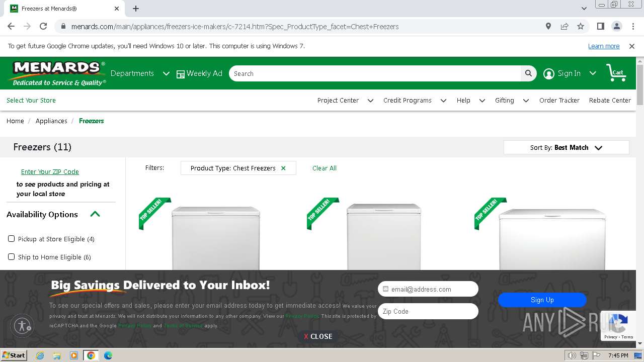
Task: Toggle the Chrome side panel
Action: pos(600,26)
